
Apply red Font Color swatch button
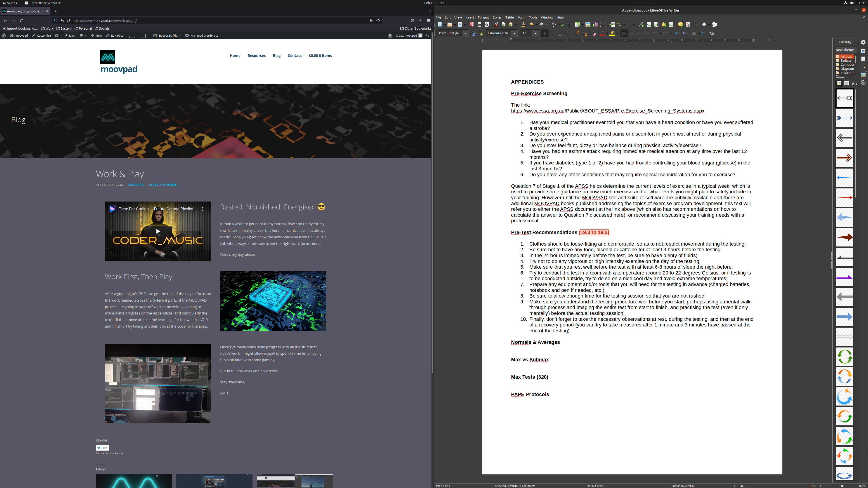pyautogui.click(x=602, y=33)
